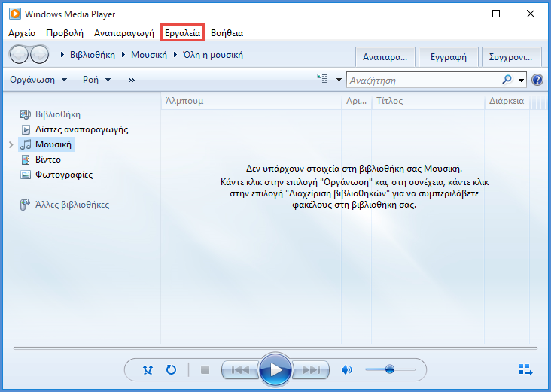Mute the sound with the speaker icon
This screenshot has width=551, height=392.
[x=346, y=369]
